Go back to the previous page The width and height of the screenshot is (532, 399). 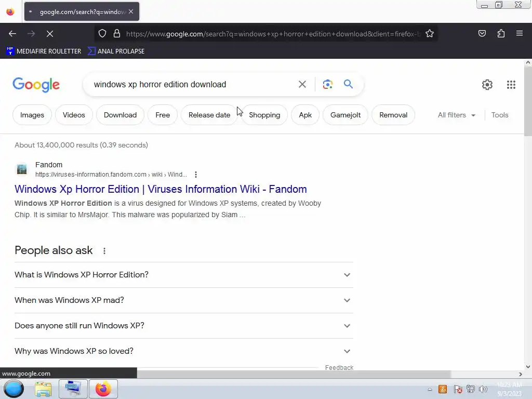pyautogui.click(x=12, y=34)
